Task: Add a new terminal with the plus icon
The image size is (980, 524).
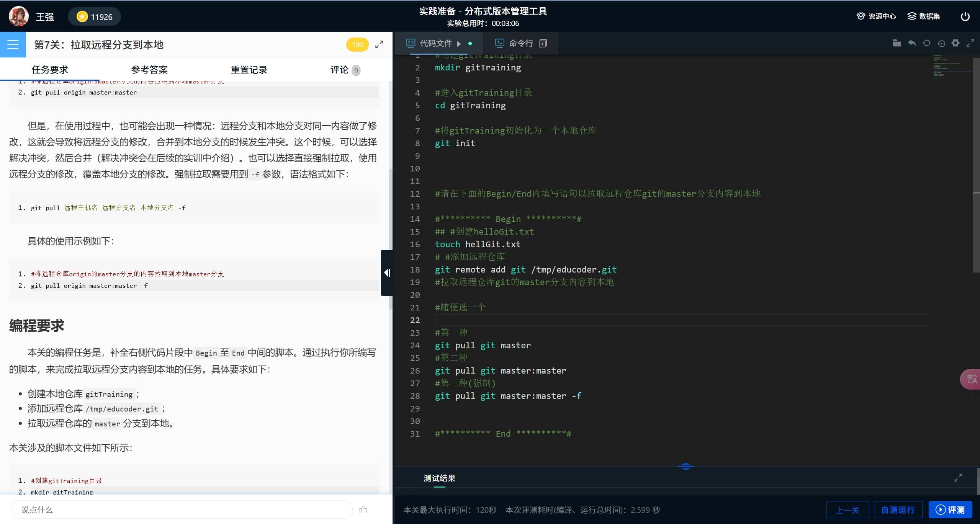Action: [543, 43]
